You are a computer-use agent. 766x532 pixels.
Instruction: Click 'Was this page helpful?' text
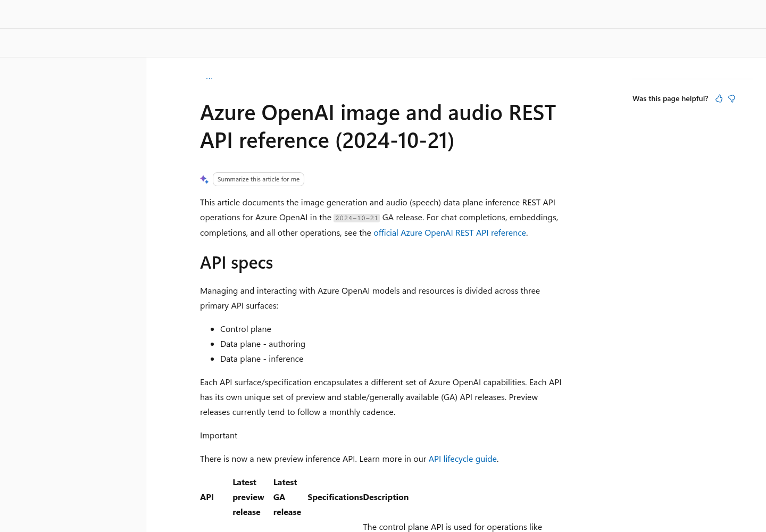(x=670, y=98)
